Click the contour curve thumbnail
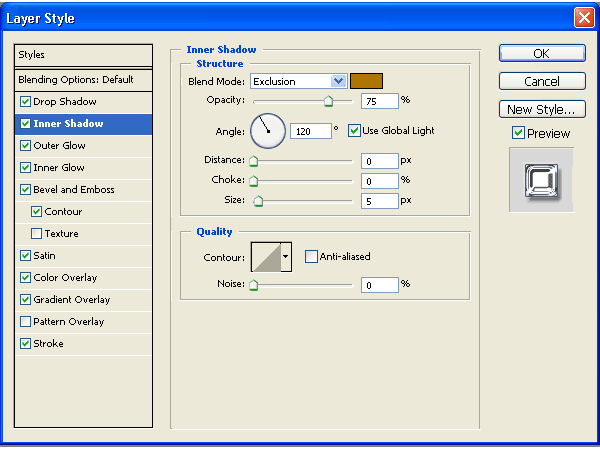This screenshot has width=600, height=450. (x=265, y=257)
